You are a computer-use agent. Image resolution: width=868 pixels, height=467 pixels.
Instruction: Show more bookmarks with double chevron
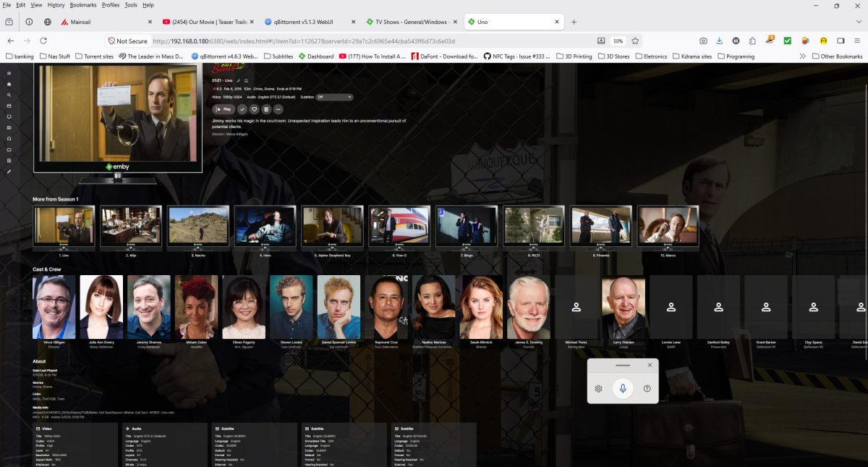(803, 56)
